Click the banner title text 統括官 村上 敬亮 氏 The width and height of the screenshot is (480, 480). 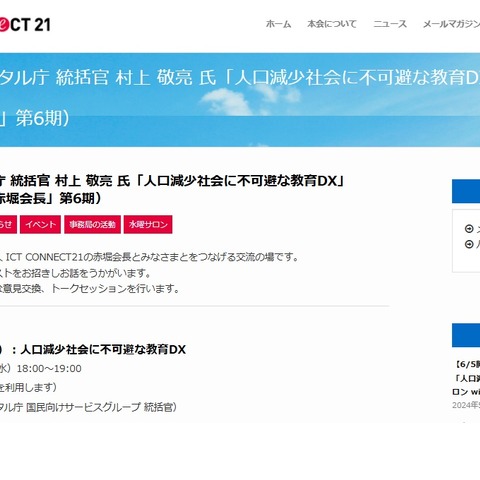(136, 77)
